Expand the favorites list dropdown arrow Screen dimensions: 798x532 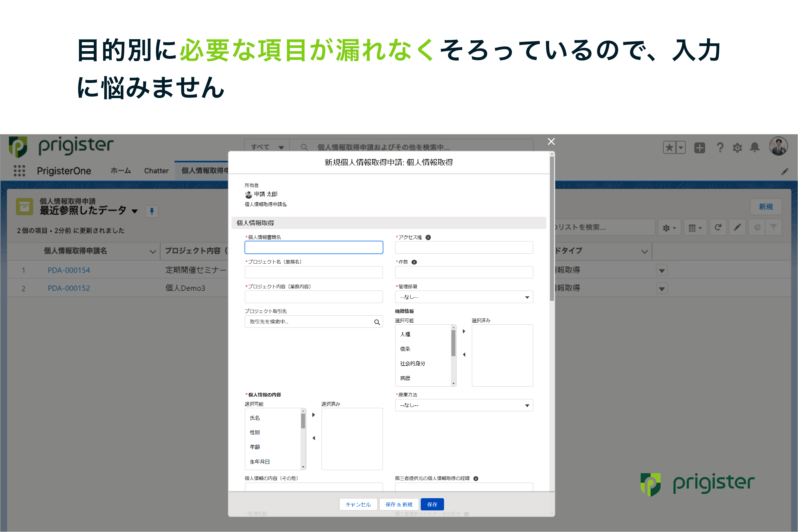(681, 148)
